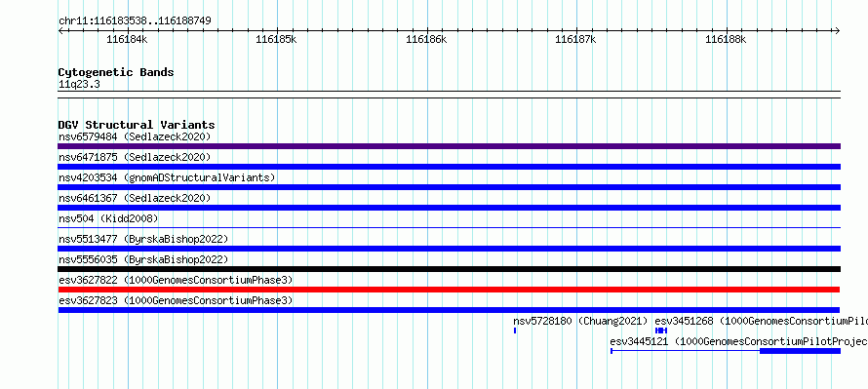
Task: Select the small esv3451268 variant glyph
Action: coord(661,331)
